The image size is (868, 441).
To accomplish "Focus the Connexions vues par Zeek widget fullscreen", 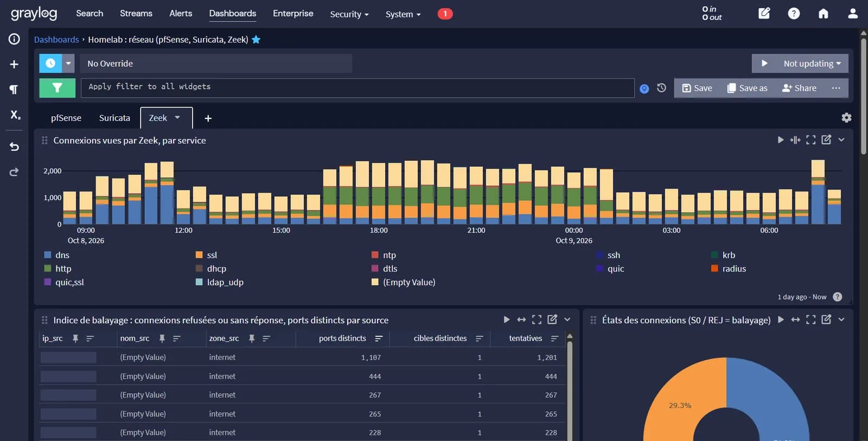I will click(811, 140).
